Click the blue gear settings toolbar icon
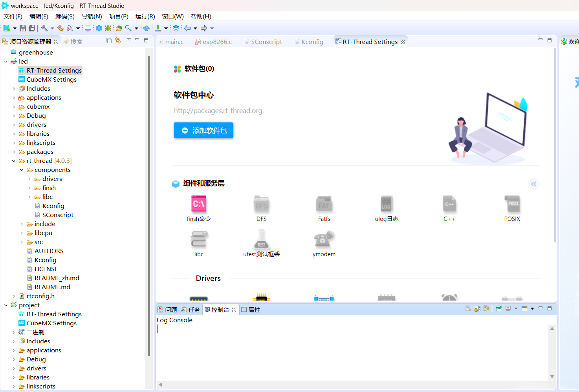The width and height of the screenshot is (579, 392). (99, 28)
